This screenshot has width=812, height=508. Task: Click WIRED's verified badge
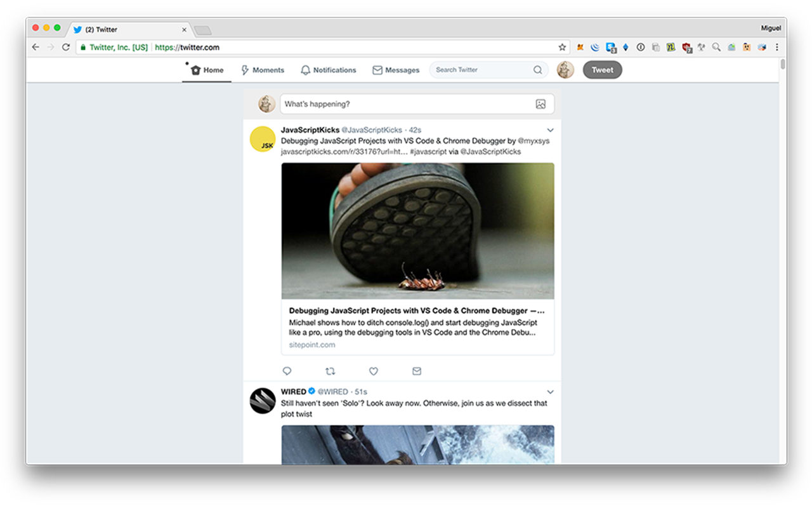(311, 391)
